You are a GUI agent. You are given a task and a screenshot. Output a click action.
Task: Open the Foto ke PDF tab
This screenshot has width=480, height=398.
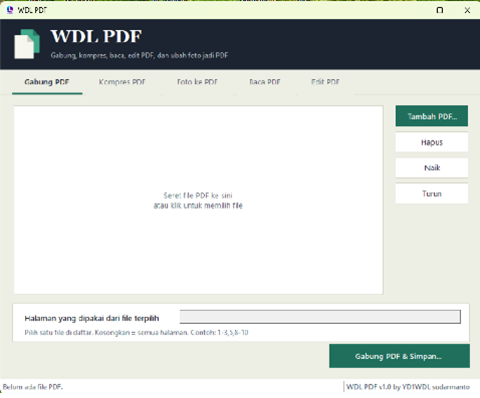[x=197, y=82]
